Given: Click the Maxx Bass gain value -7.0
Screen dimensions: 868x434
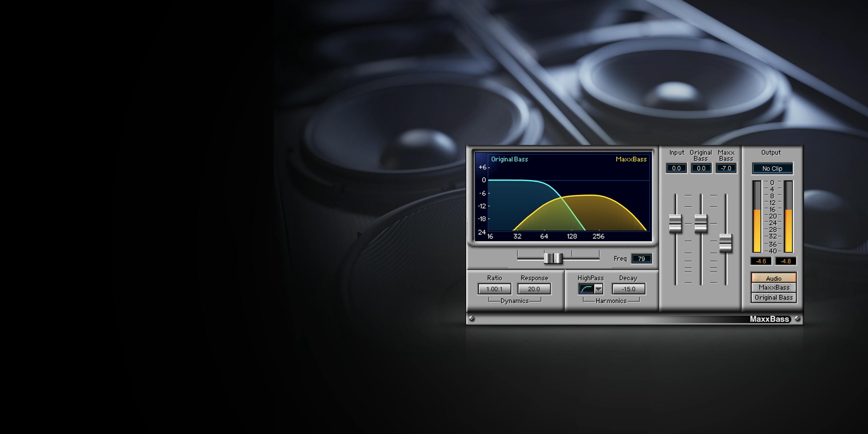Looking at the screenshot, I should [x=726, y=168].
